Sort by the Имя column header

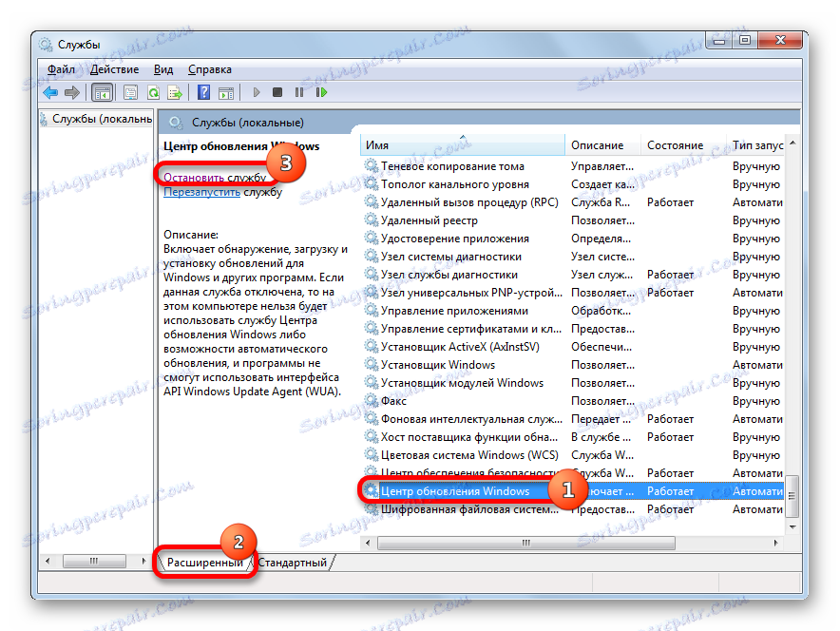pos(463,145)
